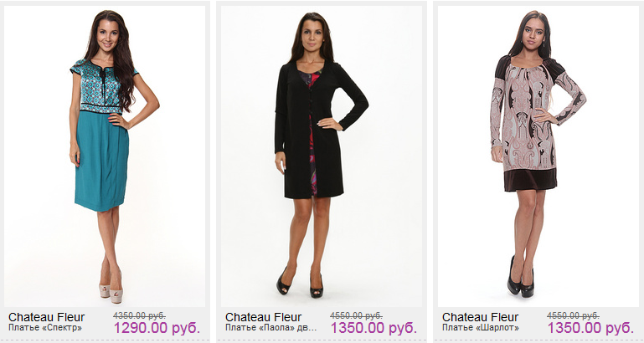
Task: Open the teal Спектр dress product photo
Action: [105, 156]
